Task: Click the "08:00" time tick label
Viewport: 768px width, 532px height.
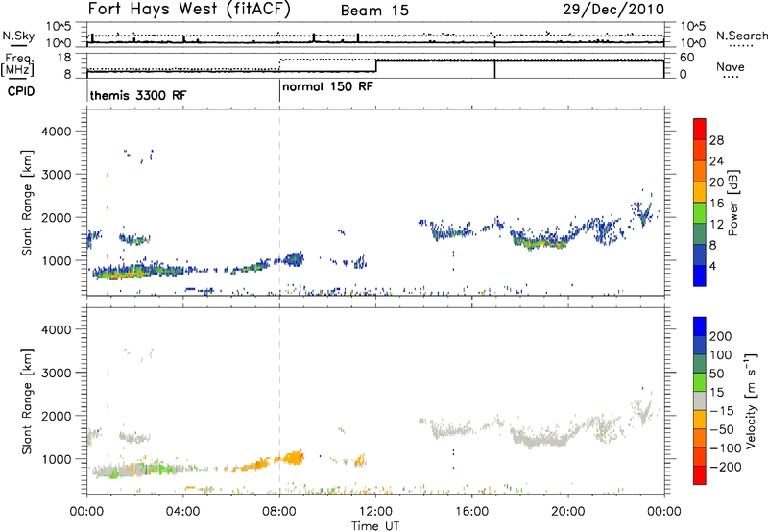Action: point(279,512)
